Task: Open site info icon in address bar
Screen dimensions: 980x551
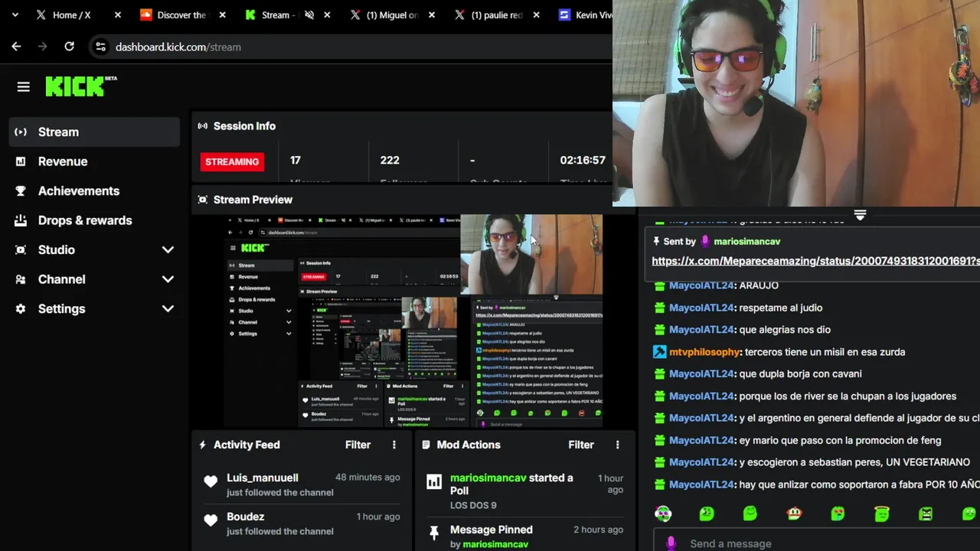Action: pos(100,47)
